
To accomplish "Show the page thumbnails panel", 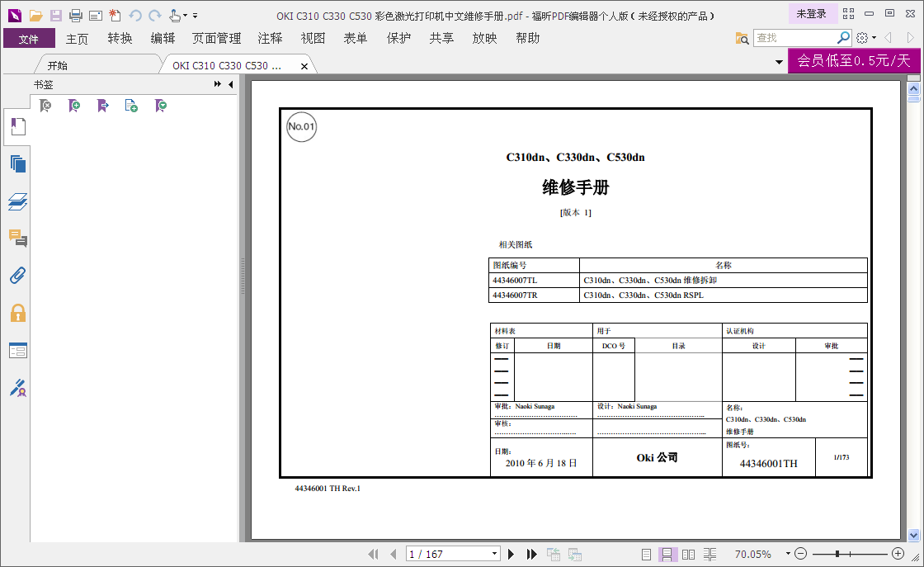I will tap(17, 164).
